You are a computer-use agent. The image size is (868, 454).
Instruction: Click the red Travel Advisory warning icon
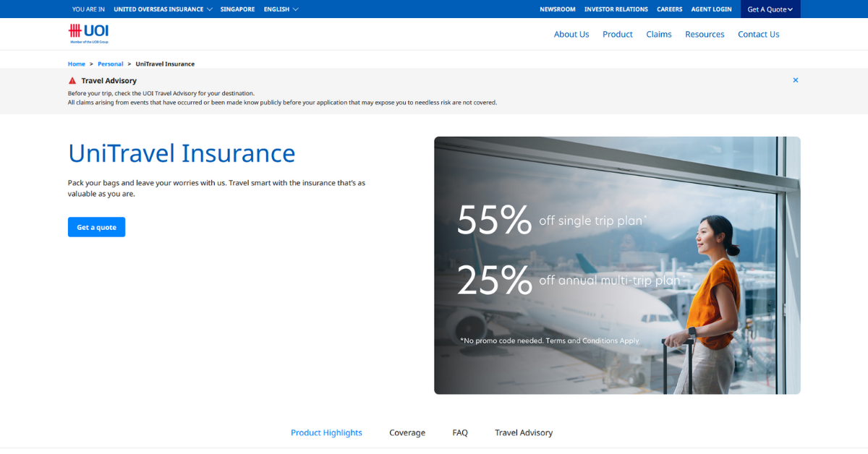pyautogui.click(x=72, y=81)
